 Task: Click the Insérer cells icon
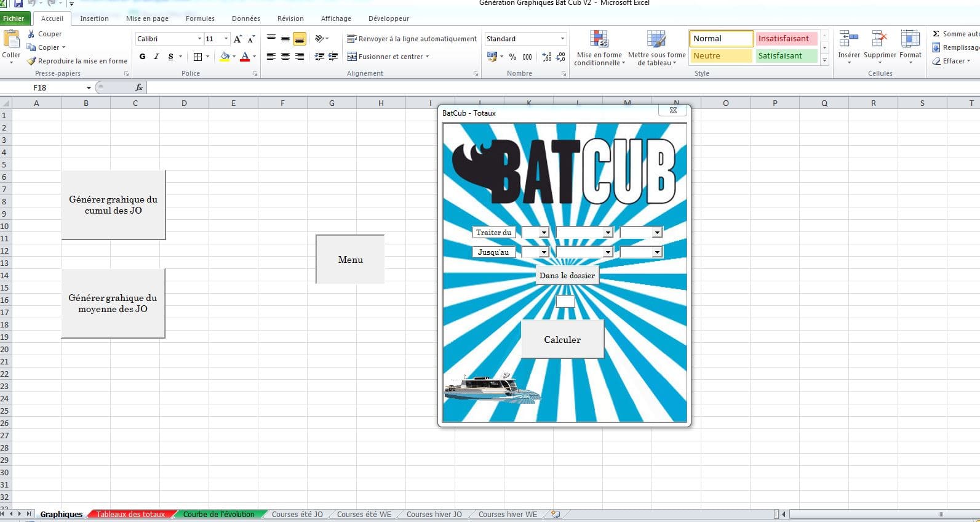(848, 41)
